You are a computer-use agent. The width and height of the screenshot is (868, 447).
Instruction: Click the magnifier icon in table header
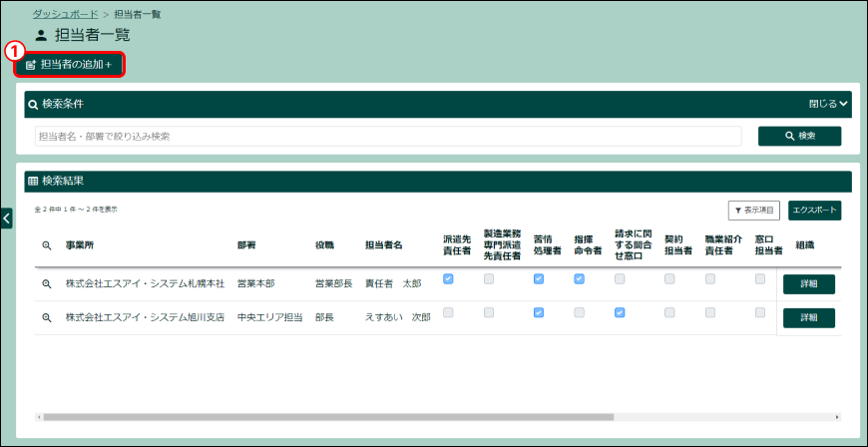click(47, 245)
